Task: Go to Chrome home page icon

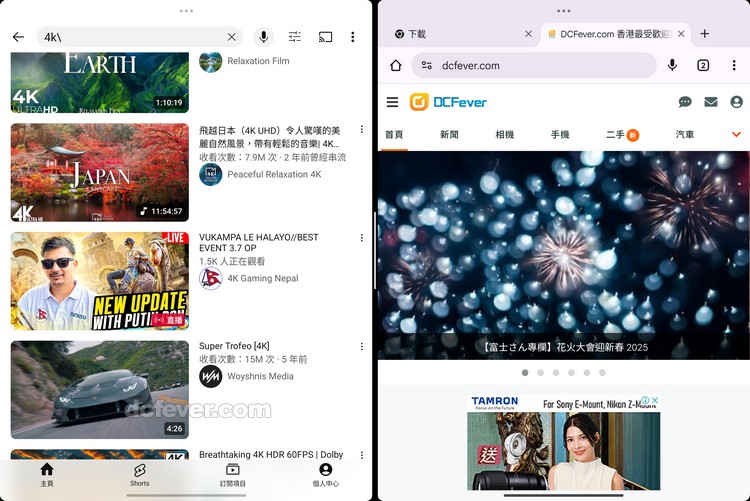Action: coord(396,66)
